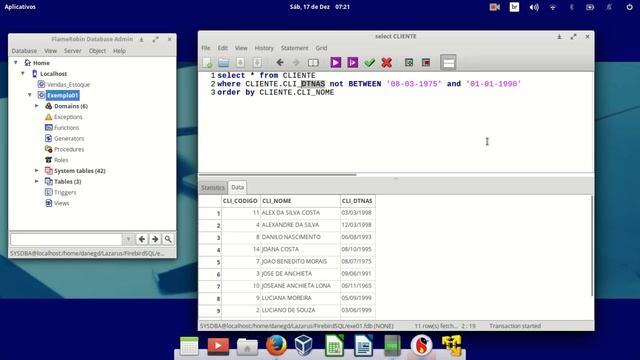
Task: Click the magnifier search button
Action: pos(168,239)
